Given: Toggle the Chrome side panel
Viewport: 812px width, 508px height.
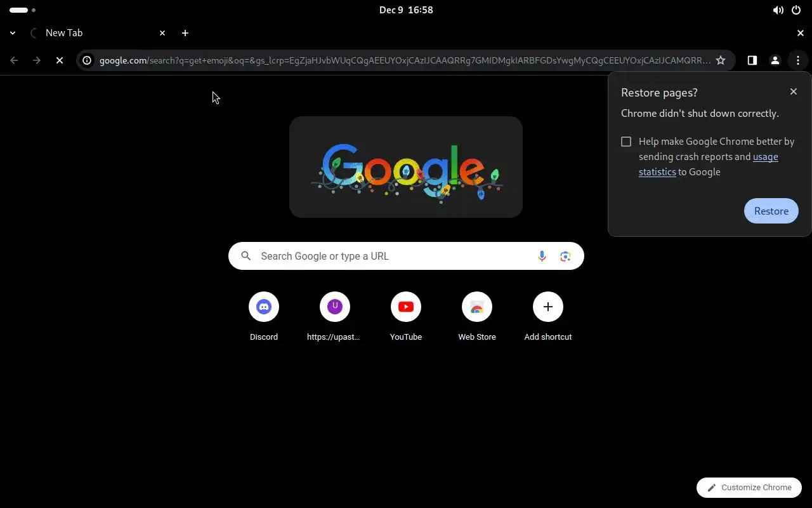Looking at the screenshot, I should coord(752,60).
